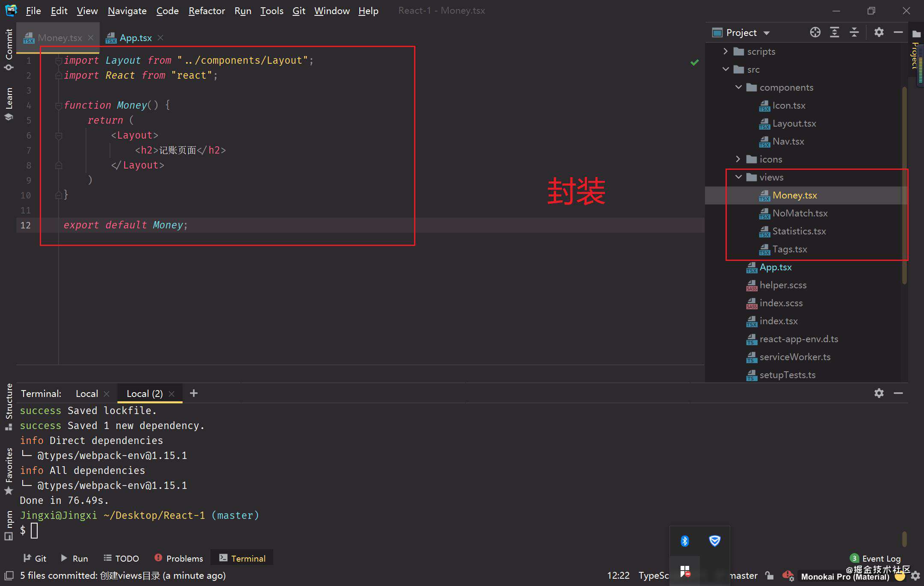
Task: Collapse the src folder
Action: pyautogui.click(x=726, y=69)
